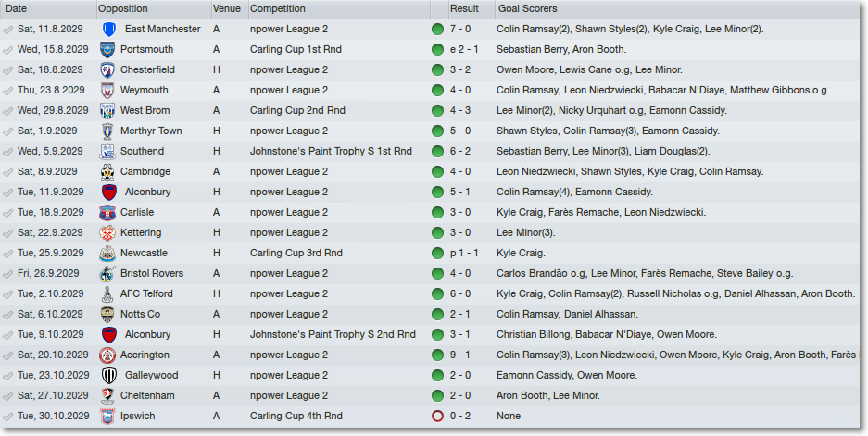
Task: Open the Chesterfield team link
Action: [148, 69]
